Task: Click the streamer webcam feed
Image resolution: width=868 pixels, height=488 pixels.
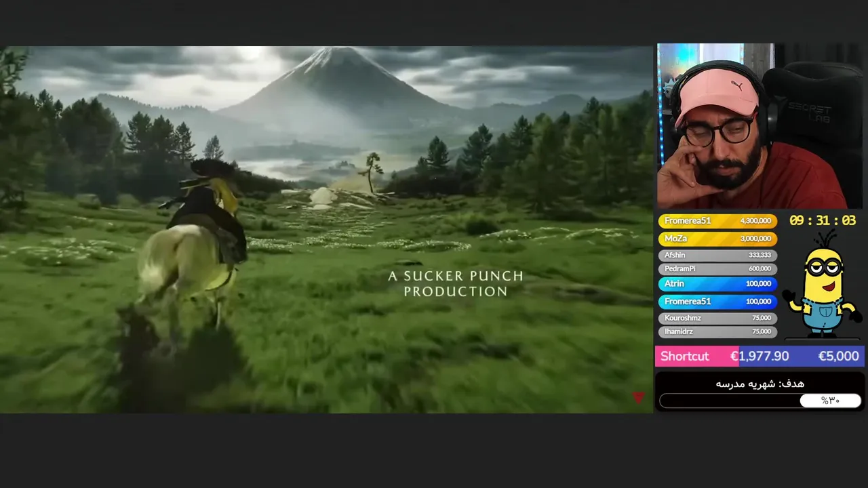Action: pos(759,127)
